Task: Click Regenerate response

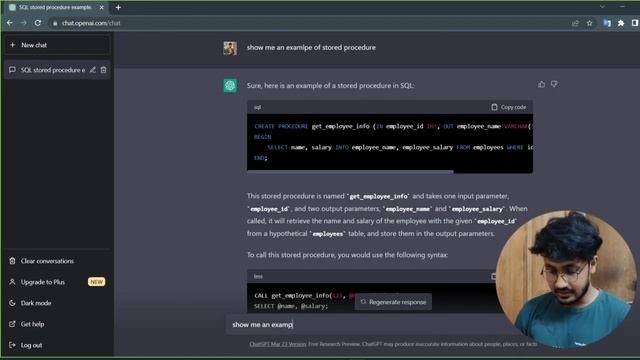Action: pos(393,302)
